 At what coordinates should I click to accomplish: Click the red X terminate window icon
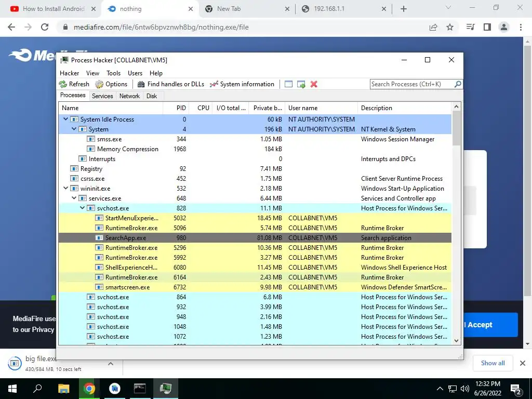pyautogui.click(x=314, y=84)
